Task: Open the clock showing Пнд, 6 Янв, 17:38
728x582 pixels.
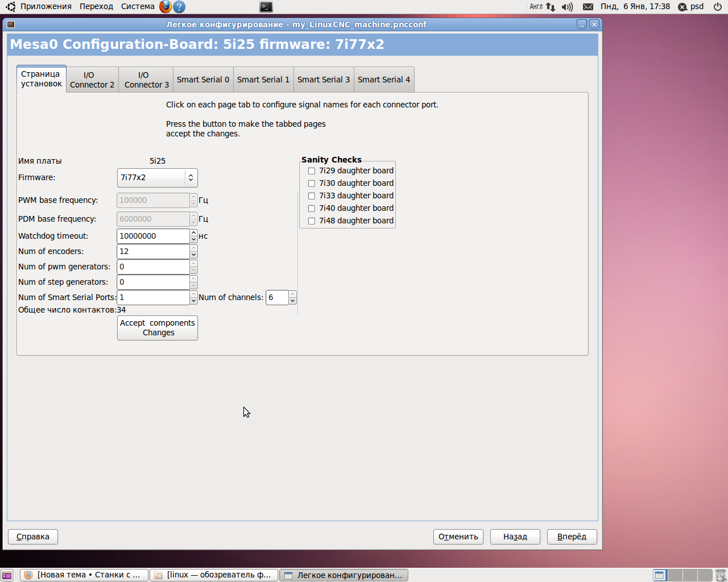Action: click(635, 7)
